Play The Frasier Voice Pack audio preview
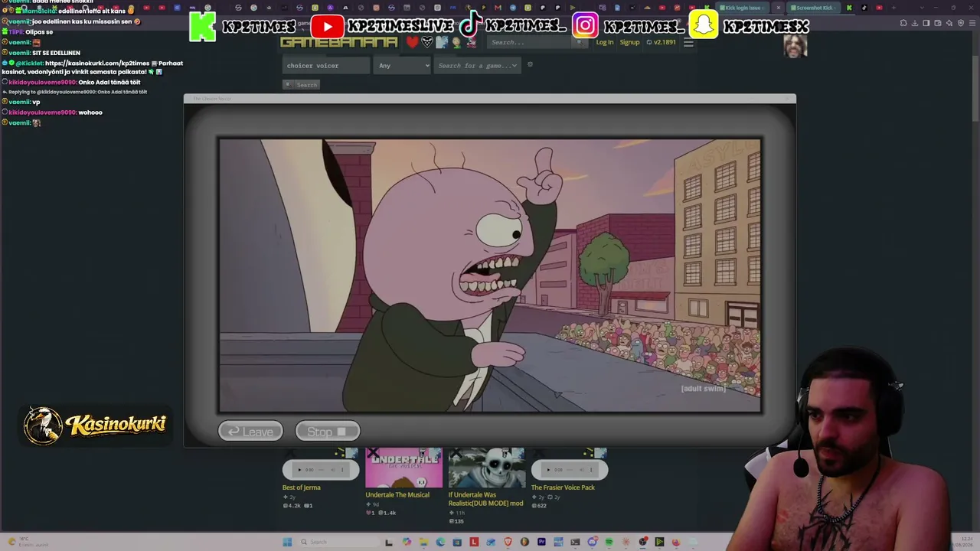This screenshot has width=980, height=551. click(x=548, y=470)
